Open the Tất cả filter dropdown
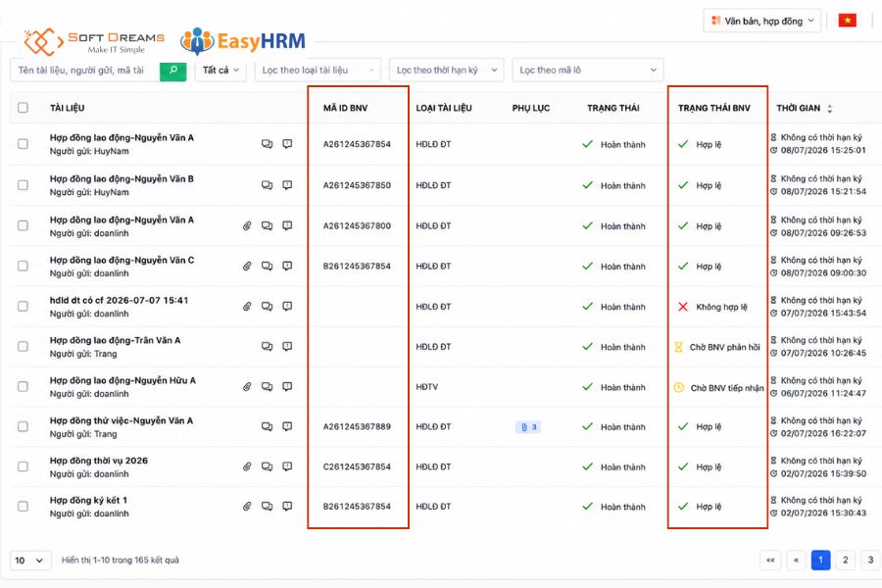The image size is (882, 588). (220, 71)
